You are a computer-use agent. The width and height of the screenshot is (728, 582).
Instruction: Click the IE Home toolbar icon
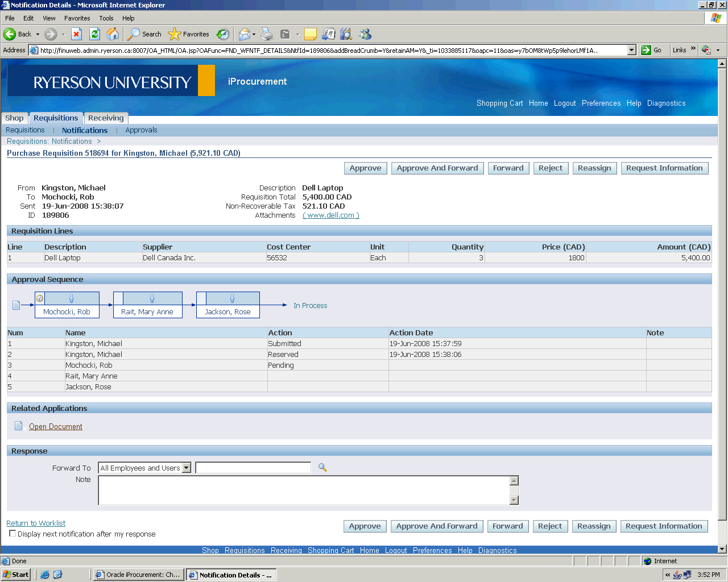pos(113,34)
